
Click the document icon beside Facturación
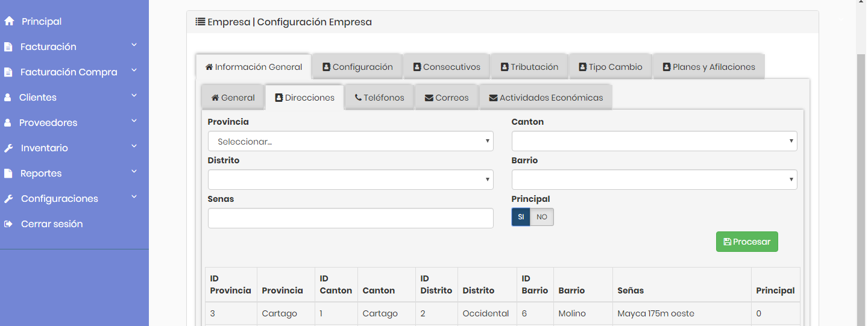8,47
